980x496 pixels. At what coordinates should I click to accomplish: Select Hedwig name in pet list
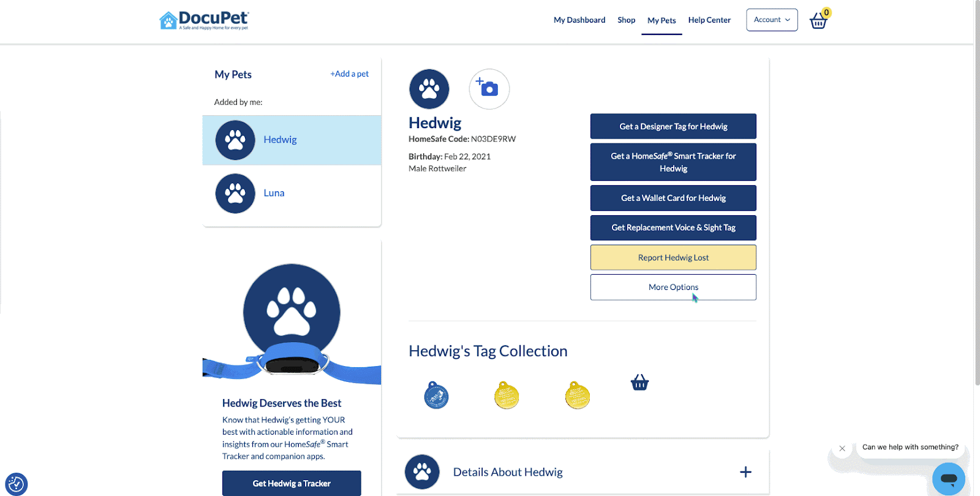[280, 140]
